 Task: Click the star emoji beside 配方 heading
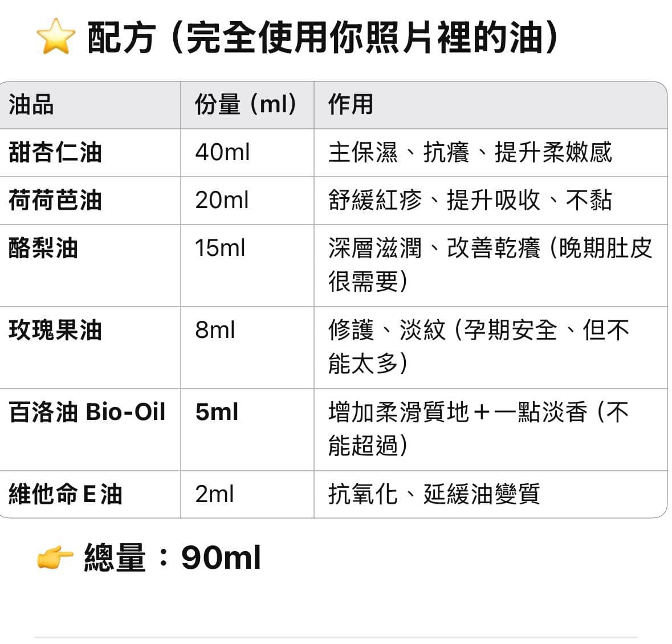point(56,37)
